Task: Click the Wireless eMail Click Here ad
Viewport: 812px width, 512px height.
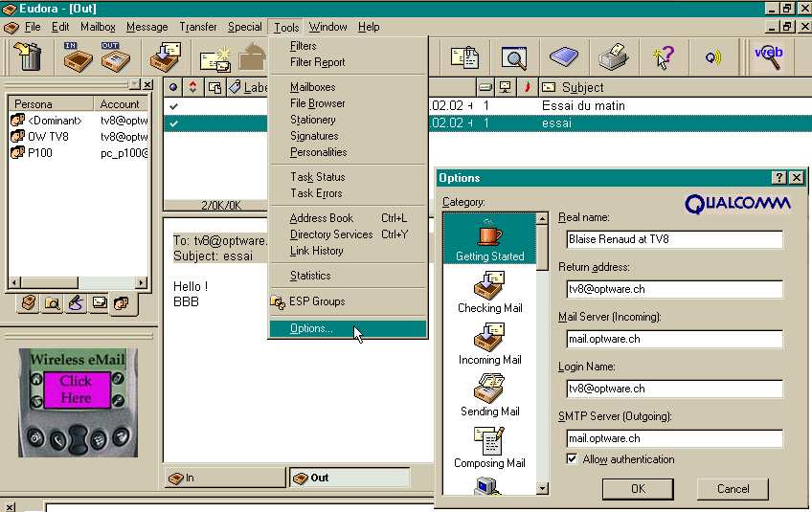Action: point(78,403)
